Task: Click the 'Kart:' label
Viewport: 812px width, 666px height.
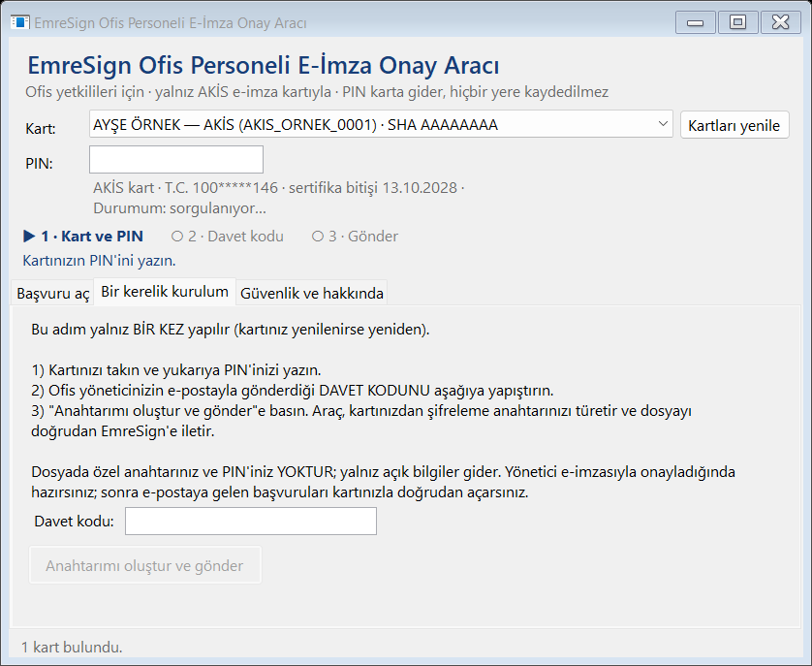Action: tap(41, 129)
